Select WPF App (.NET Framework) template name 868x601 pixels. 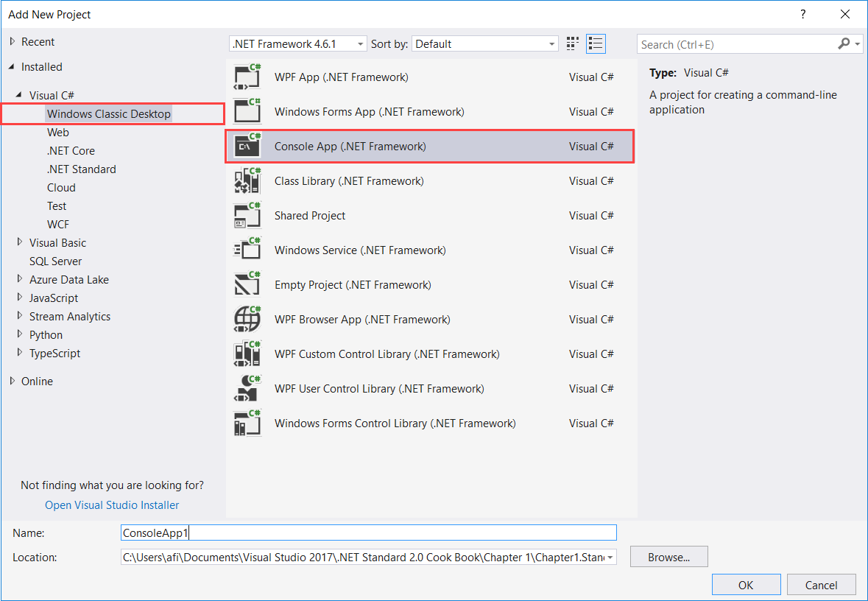pyautogui.click(x=342, y=77)
